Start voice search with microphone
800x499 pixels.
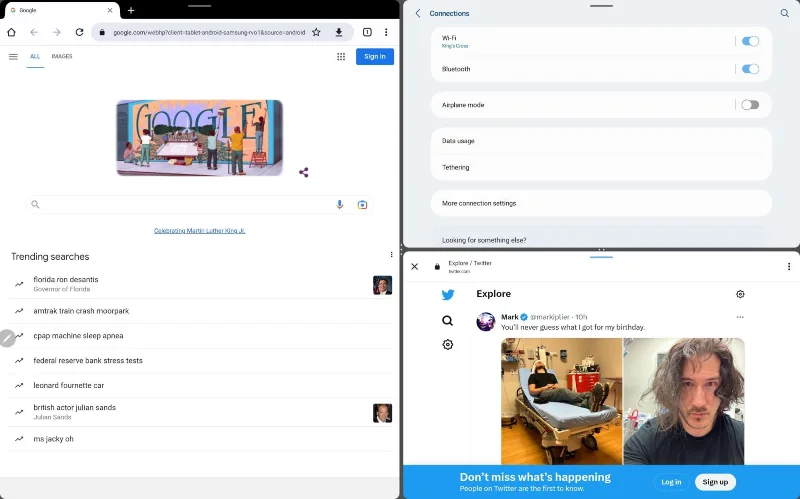[x=340, y=205]
